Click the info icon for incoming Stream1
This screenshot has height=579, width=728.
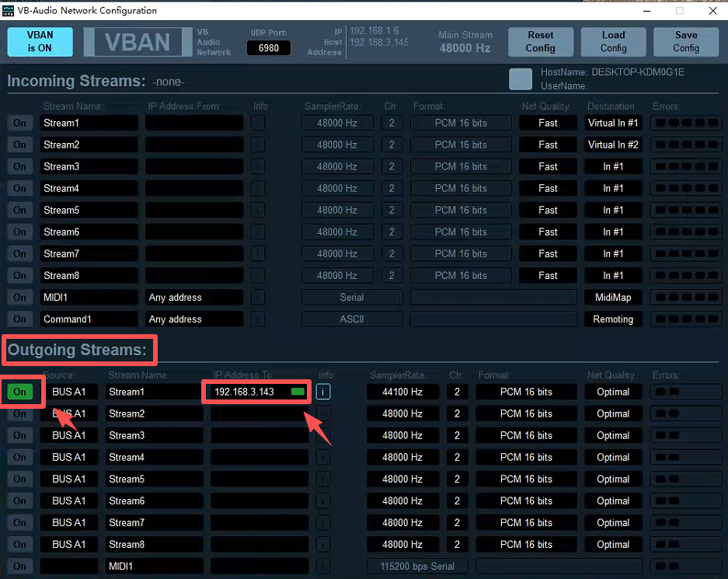258,123
